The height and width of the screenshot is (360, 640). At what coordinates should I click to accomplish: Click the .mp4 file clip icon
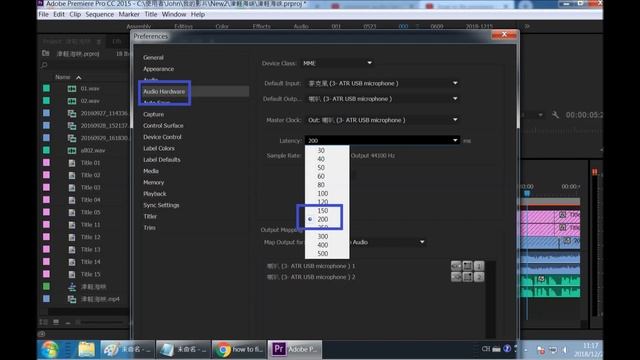point(72,299)
